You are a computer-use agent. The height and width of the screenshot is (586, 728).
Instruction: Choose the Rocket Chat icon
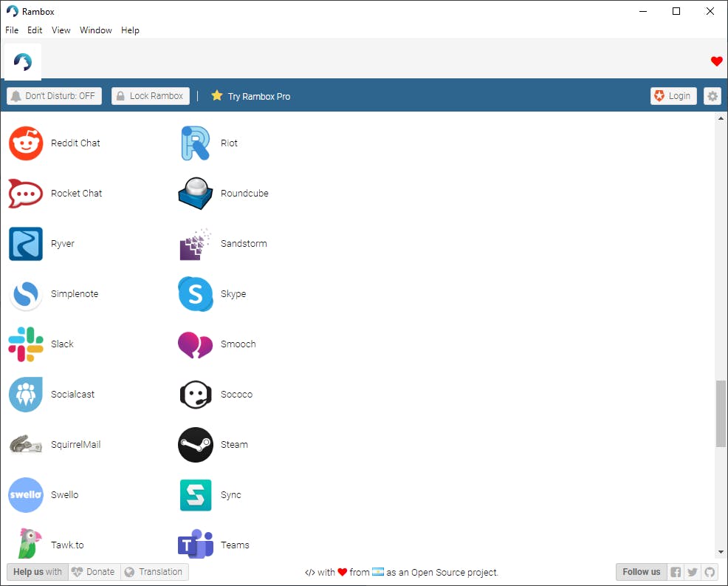[x=26, y=194]
